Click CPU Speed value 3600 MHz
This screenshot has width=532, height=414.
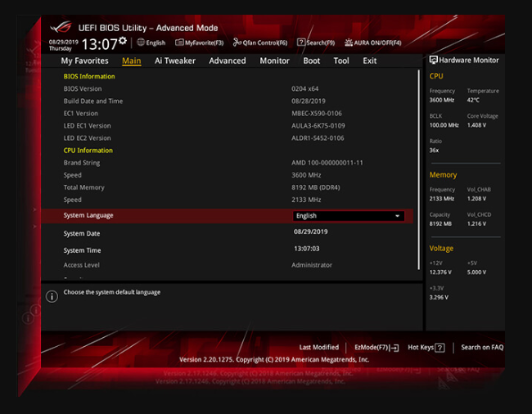point(306,175)
